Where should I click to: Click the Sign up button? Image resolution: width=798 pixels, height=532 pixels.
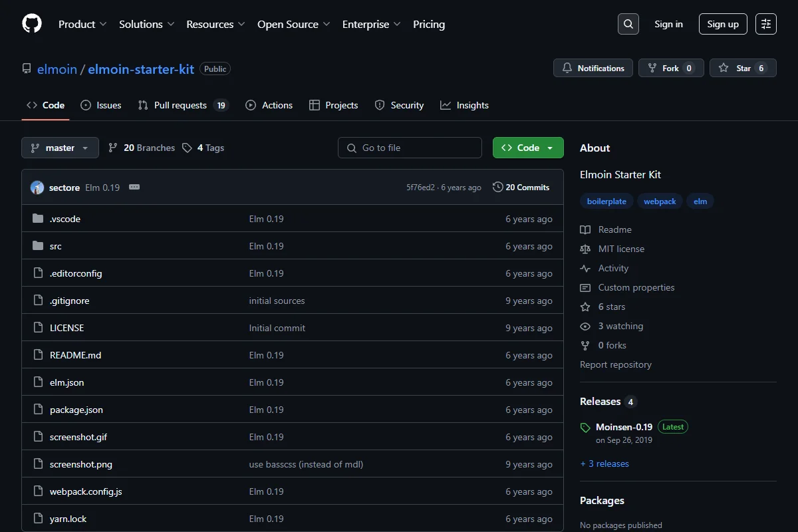pos(723,24)
